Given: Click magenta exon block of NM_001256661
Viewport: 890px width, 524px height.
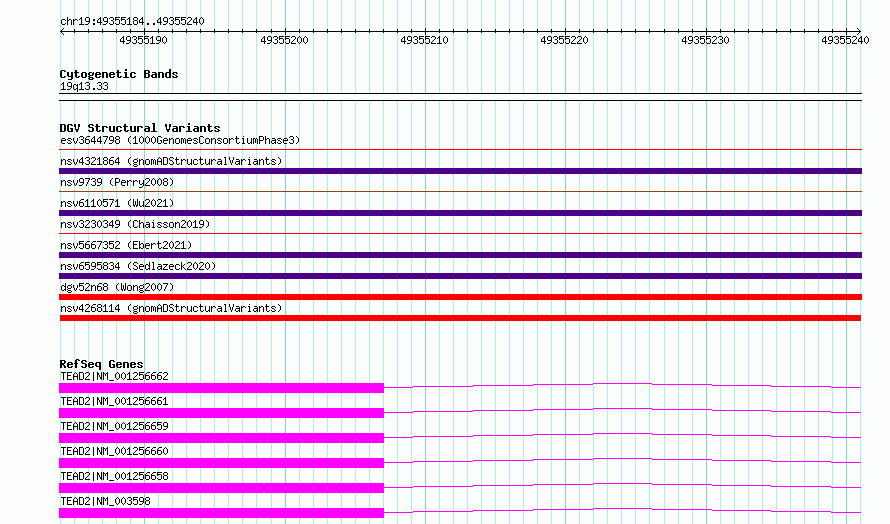Looking at the screenshot, I should click(x=221, y=413).
